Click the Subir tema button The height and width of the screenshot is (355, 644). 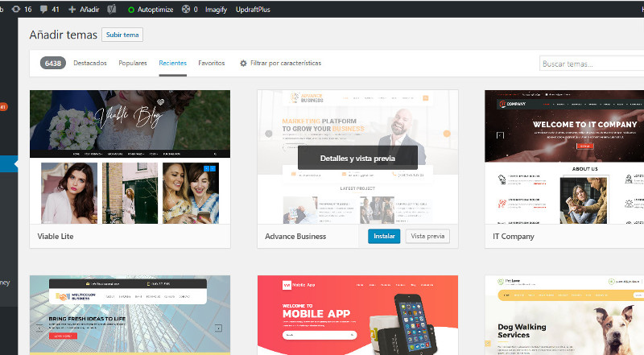122,35
